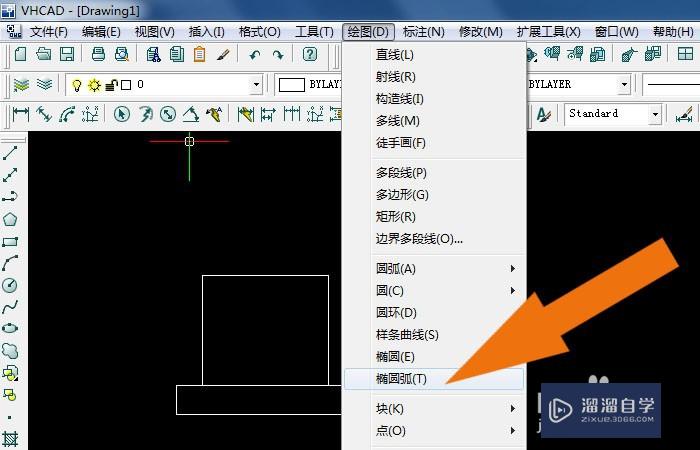Screen dimensions: 700x450
Task: Click the BYLAYER color swatch box
Action: click(x=292, y=85)
